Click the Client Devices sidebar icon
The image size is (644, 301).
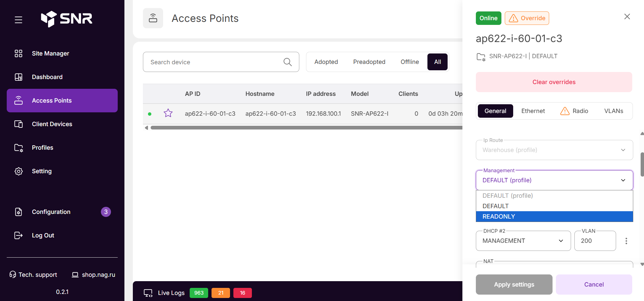coord(18,124)
